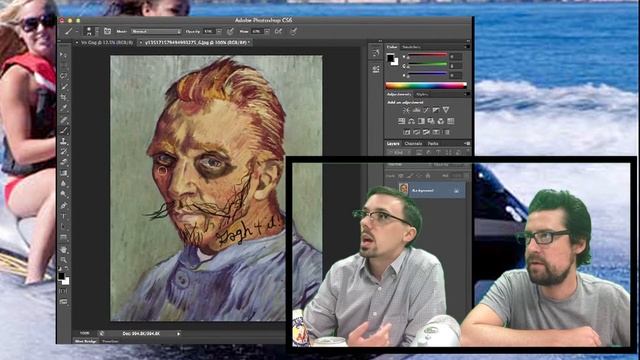Open the Opacity slider dropdown arrow
The height and width of the screenshot is (360, 640).
[x=219, y=31]
